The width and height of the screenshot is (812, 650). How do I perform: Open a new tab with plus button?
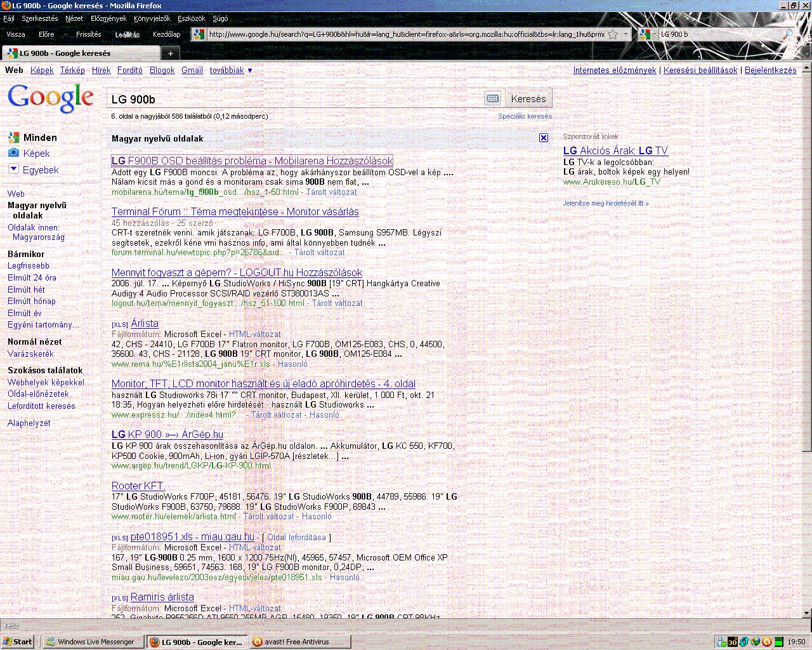click(x=170, y=53)
